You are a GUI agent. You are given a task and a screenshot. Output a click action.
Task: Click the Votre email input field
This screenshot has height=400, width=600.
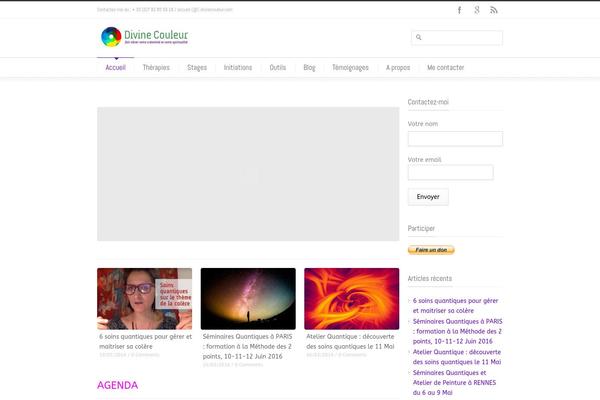point(451,172)
